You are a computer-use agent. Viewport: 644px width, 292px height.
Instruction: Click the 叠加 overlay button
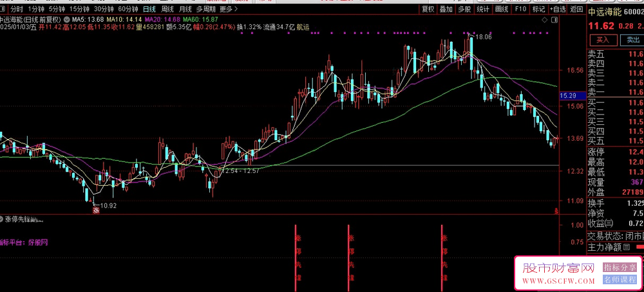pos(446,9)
